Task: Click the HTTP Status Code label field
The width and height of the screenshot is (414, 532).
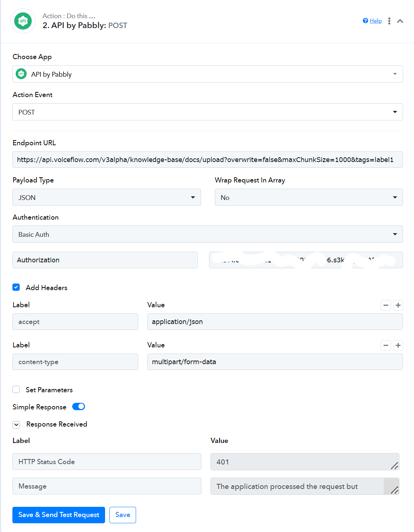Action: (107, 462)
